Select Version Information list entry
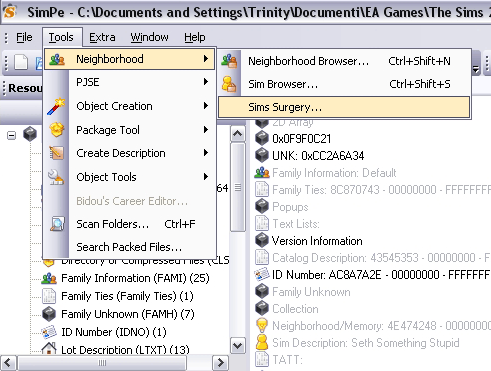 coord(317,241)
